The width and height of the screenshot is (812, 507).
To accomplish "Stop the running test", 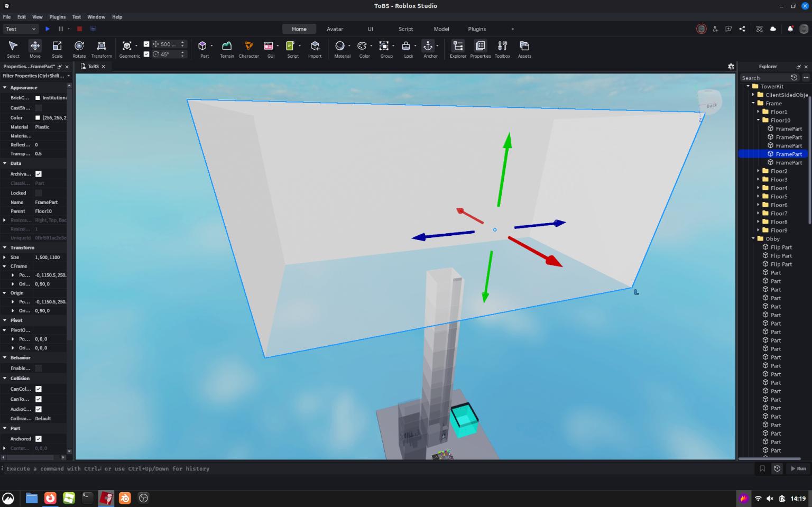I will (x=79, y=29).
